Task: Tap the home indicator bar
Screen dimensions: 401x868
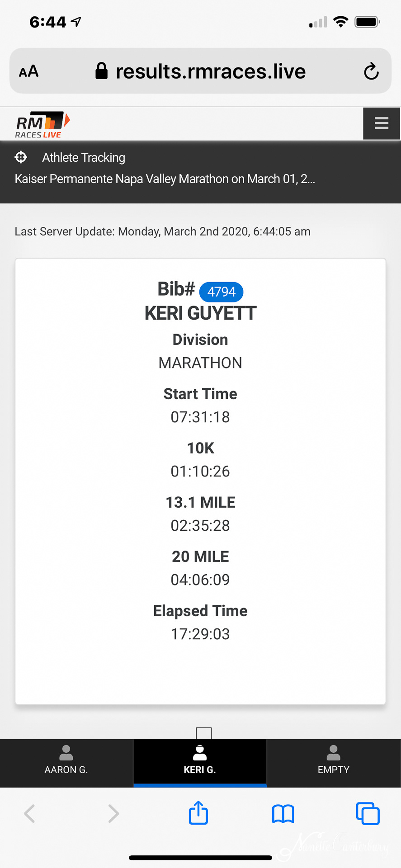Action: [x=200, y=858]
